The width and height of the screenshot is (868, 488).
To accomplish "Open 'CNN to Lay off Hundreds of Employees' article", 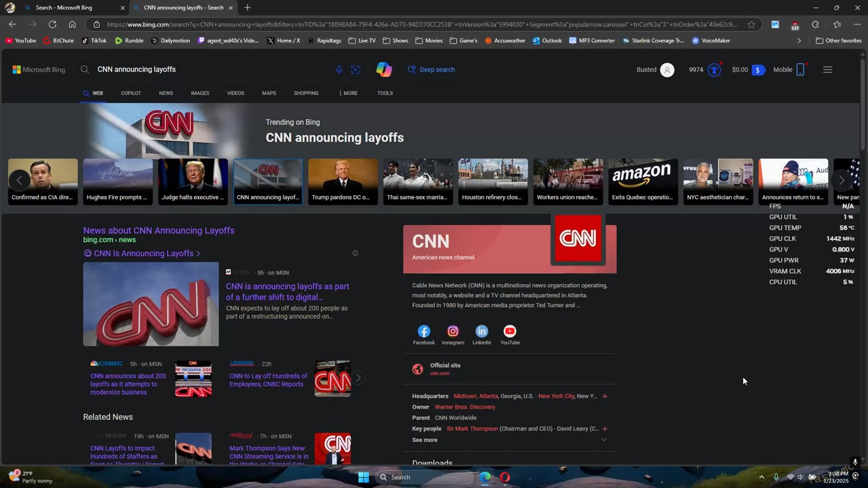I will click(x=269, y=380).
